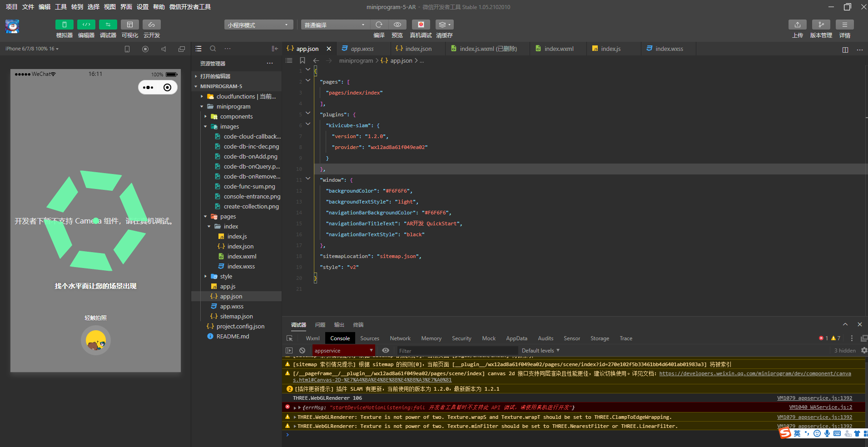
Task: Click the upload (上传) icon
Action: [x=797, y=25]
